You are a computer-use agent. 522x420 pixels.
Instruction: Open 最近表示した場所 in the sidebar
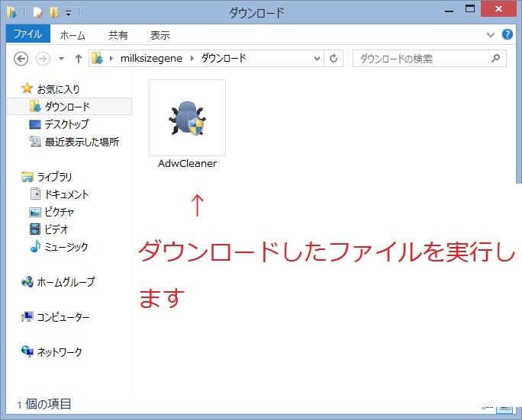tap(82, 142)
